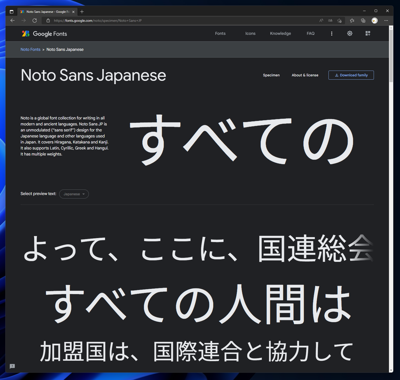Open a new browser tab with plus

pyautogui.click(x=82, y=11)
